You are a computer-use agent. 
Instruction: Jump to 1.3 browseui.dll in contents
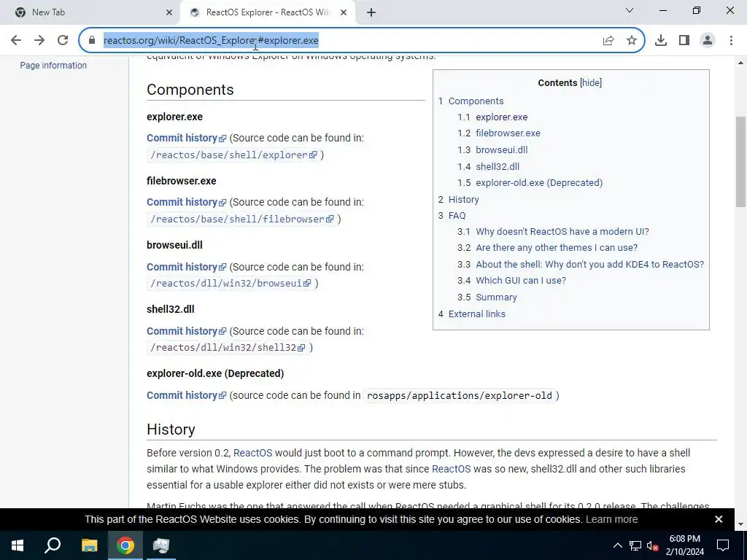click(492, 150)
